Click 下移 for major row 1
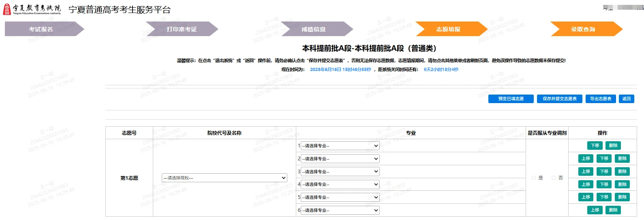This screenshot has height=220, width=644. coord(595,146)
